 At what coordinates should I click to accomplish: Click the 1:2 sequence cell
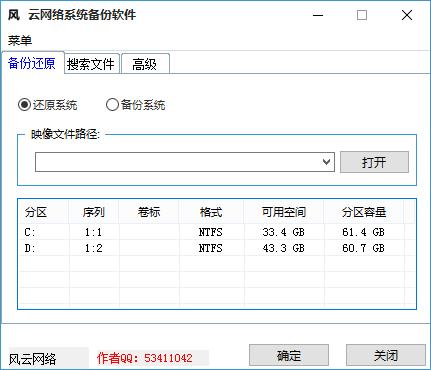click(93, 248)
